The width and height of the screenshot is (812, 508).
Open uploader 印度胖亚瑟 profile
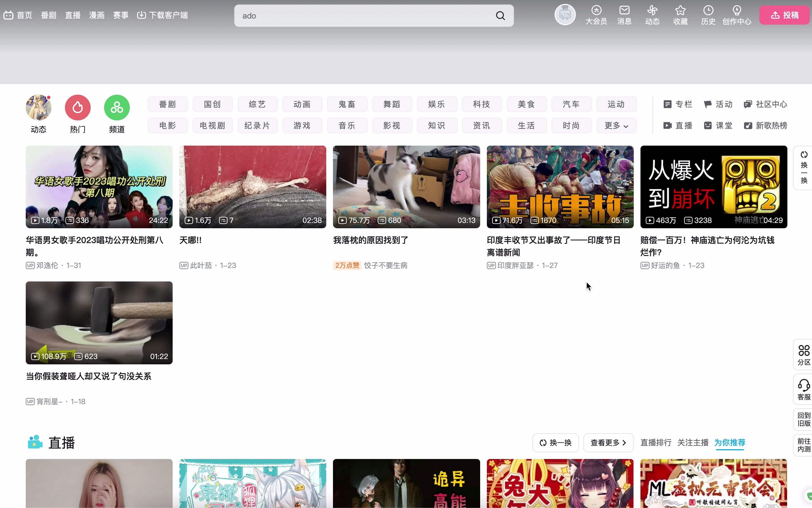[x=515, y=265]
